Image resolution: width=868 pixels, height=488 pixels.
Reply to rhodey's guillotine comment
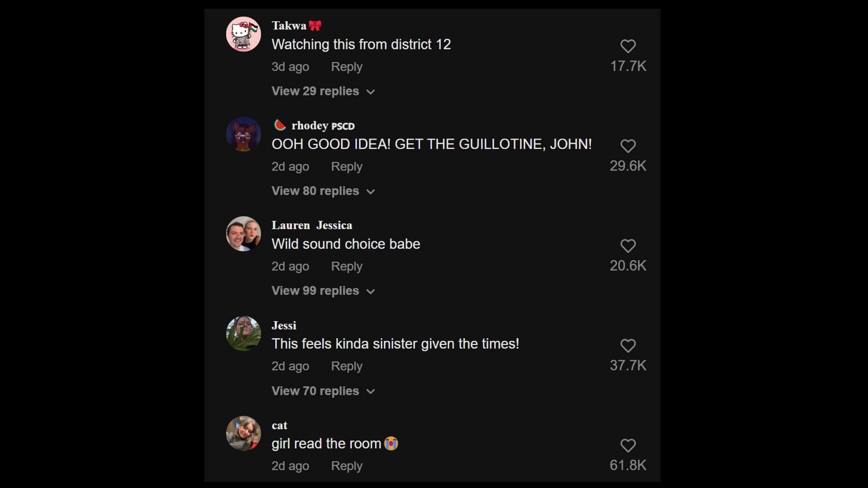(347, 167)
